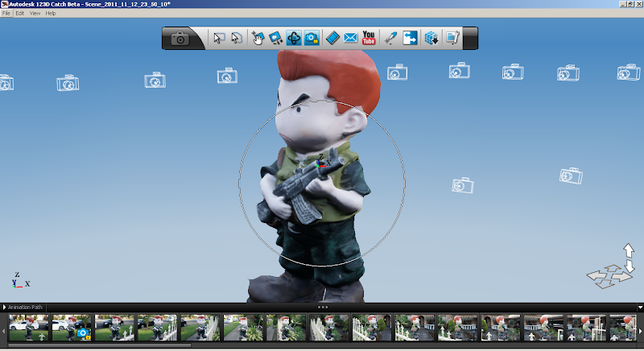Open the create movie film icon
The width and height of the screenshot is (644, 351).
tap(332, 38)
